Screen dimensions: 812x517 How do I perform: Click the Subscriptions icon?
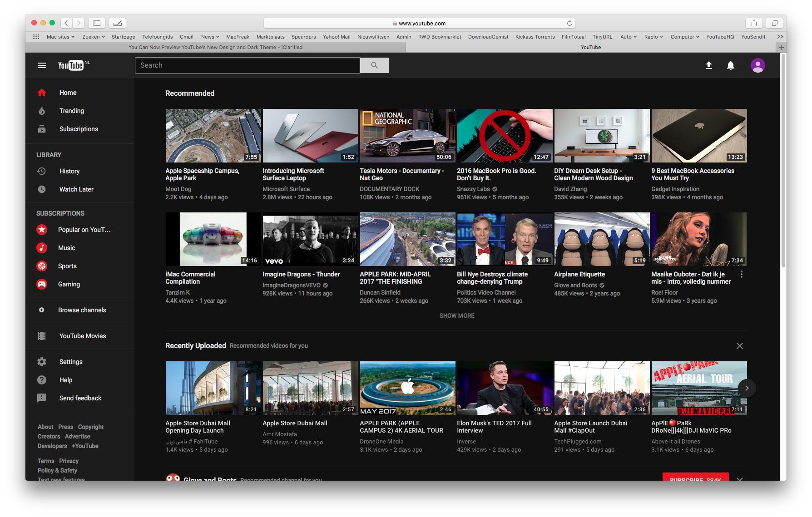tap(42, 129)
